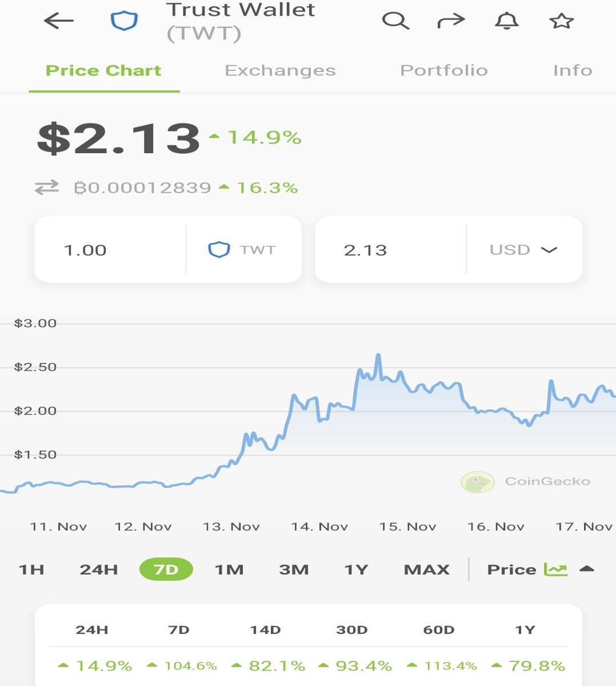Tap the green Price chart icon

555,569
